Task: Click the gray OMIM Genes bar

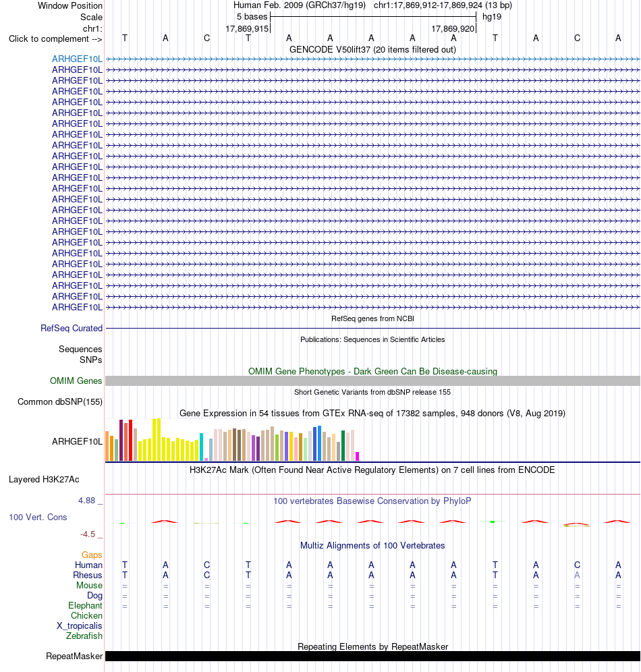Action: [372, 381]
